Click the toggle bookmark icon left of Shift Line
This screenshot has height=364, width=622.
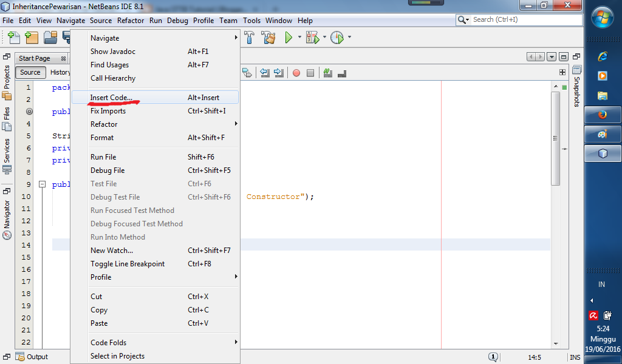247,72
